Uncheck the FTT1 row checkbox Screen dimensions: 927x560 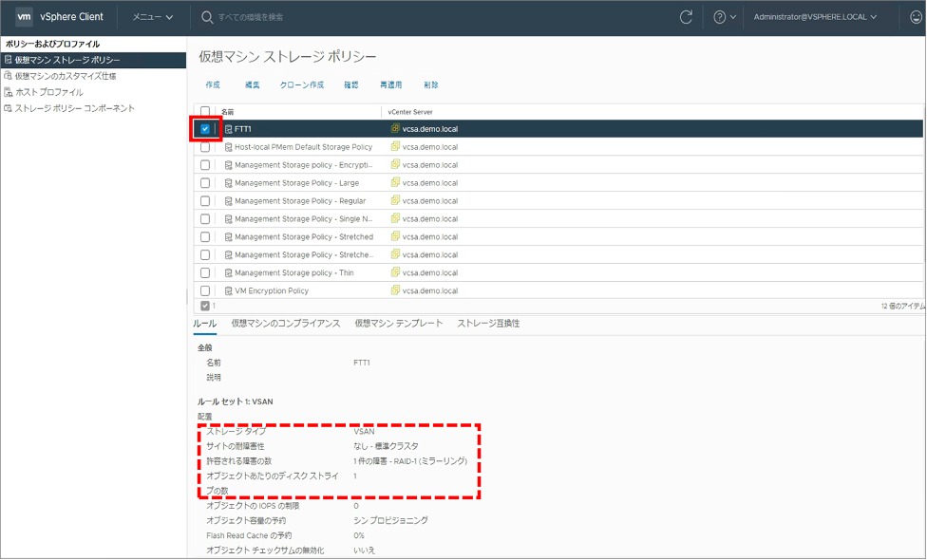pos(205,129)
